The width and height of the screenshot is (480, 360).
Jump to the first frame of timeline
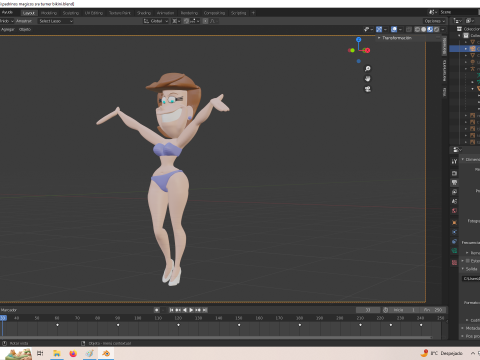(171, 310)
